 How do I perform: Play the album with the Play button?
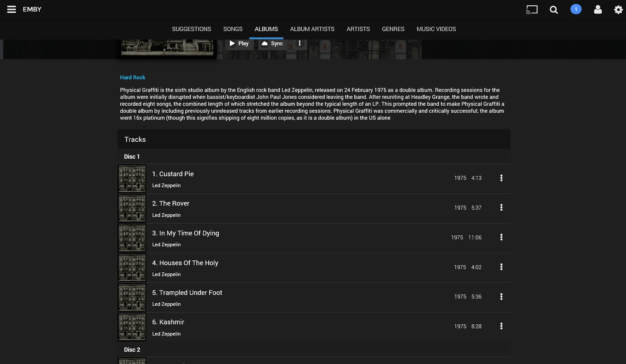(x=239, y=43)
